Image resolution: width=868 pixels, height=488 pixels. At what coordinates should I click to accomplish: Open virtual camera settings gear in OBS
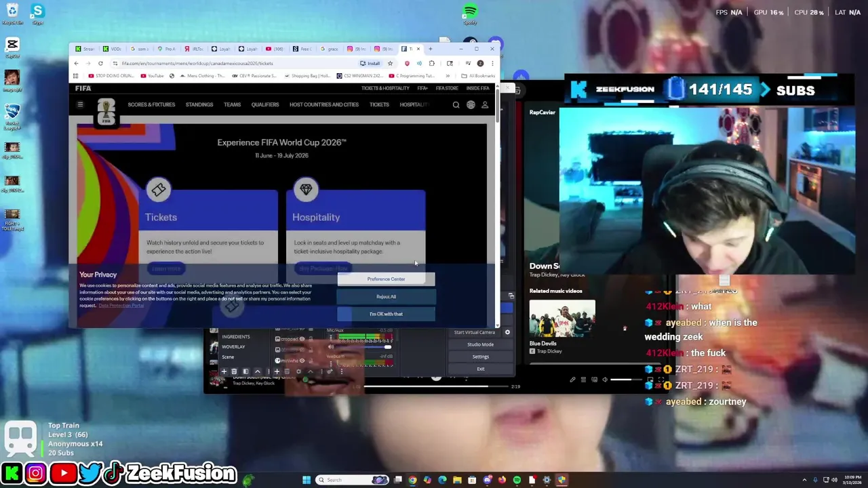pos(507,332)
